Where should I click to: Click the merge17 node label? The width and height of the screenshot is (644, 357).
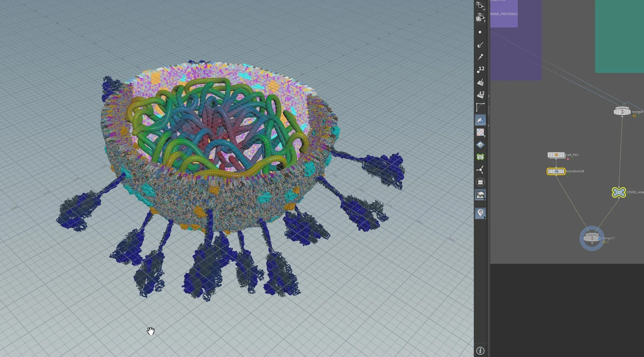coord(608,238)
